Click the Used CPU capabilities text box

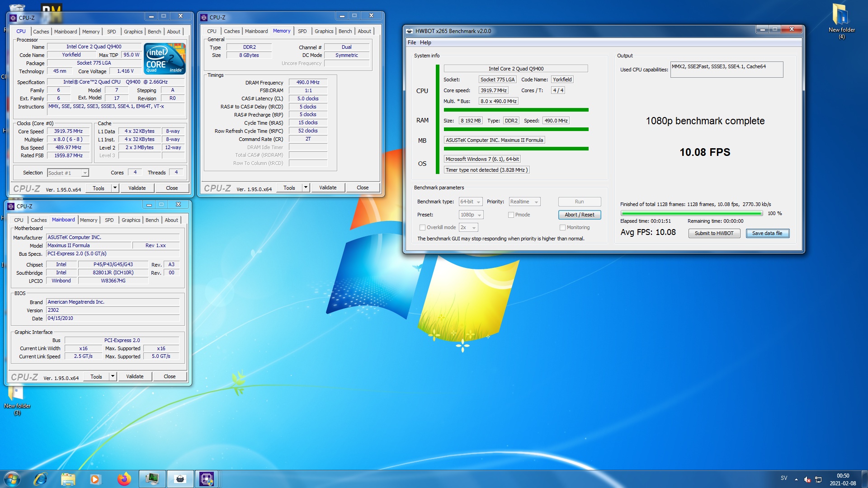tap(726, 70)
